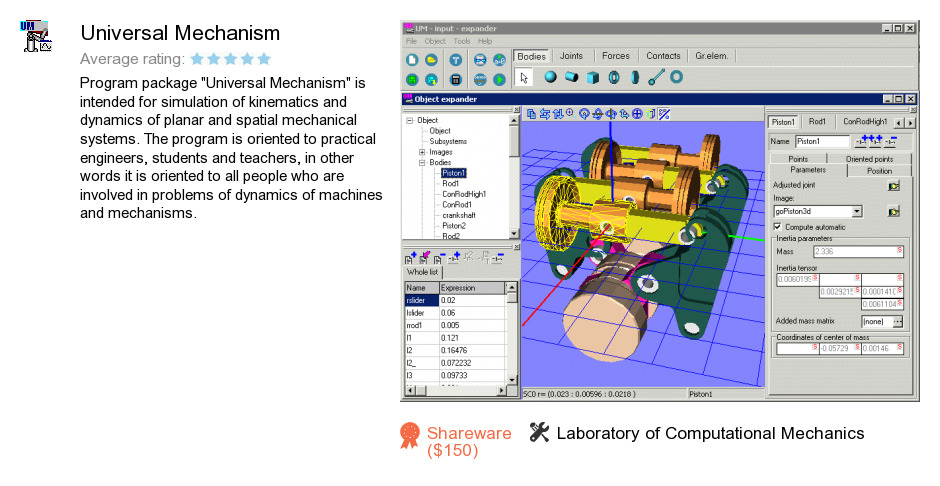The height and width of the screenshot is (486, 940).
Task: Click the crosshair circle icon in viewport toolbar
Action: click(637, 113)
